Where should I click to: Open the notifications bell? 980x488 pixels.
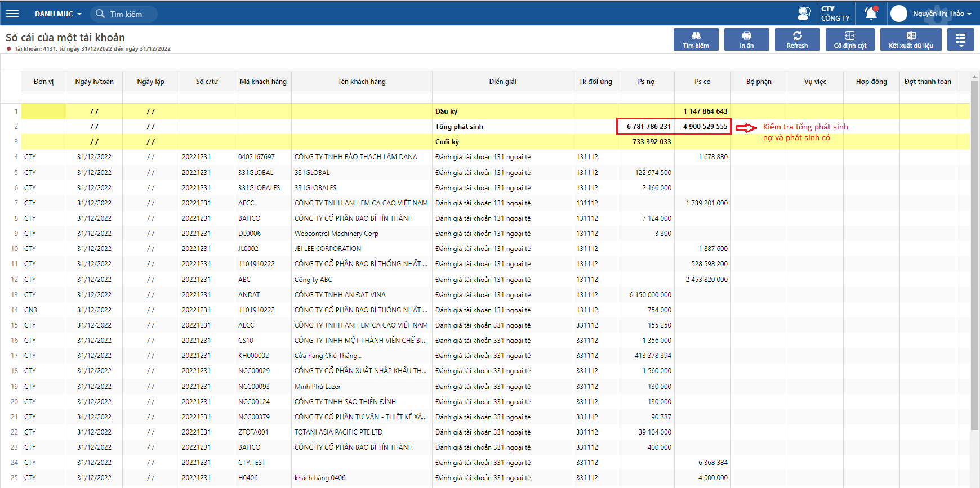[x=871, y=14]
